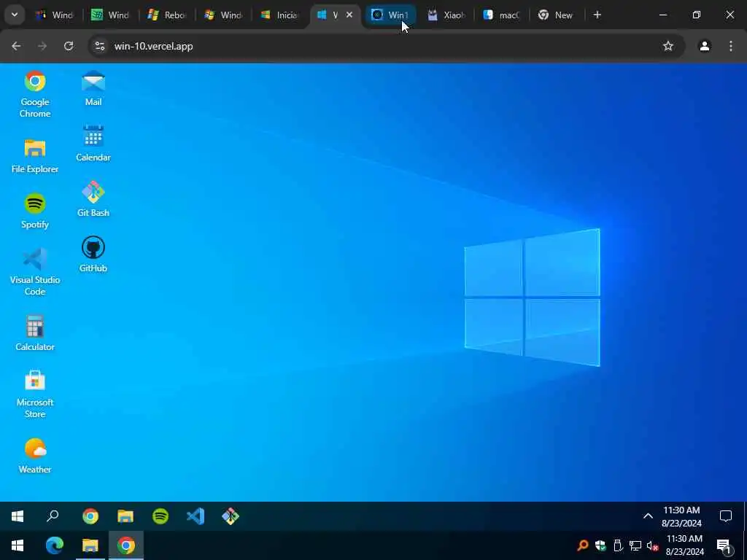Open Git Bash from the simulated taskbar

[x=231, y=516]
